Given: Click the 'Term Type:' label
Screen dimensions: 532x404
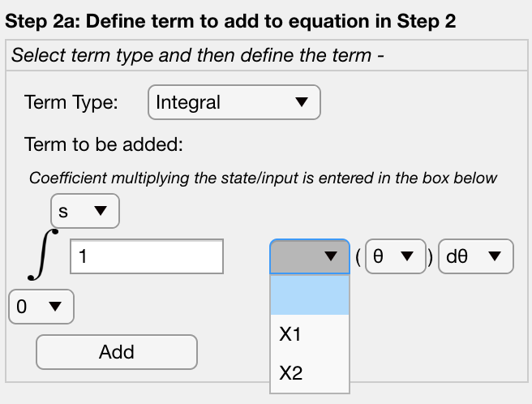Looking at the screenshot, I should coord(71,102).
